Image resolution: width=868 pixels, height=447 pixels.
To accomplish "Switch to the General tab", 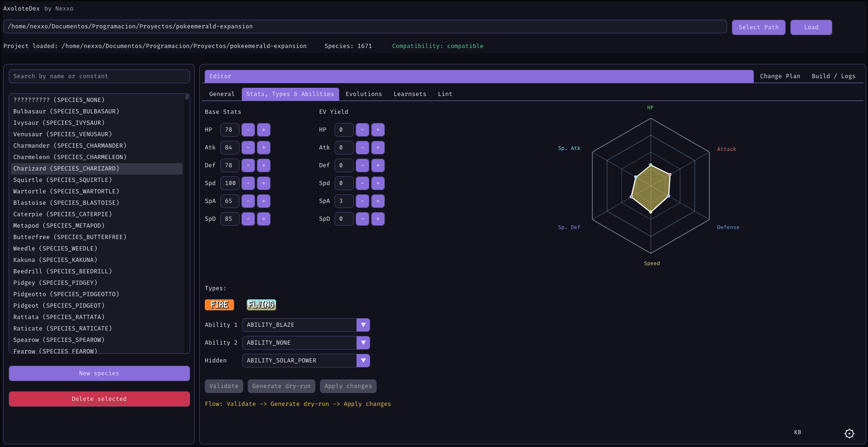I will pyautogui.click(x=222, y=94).
